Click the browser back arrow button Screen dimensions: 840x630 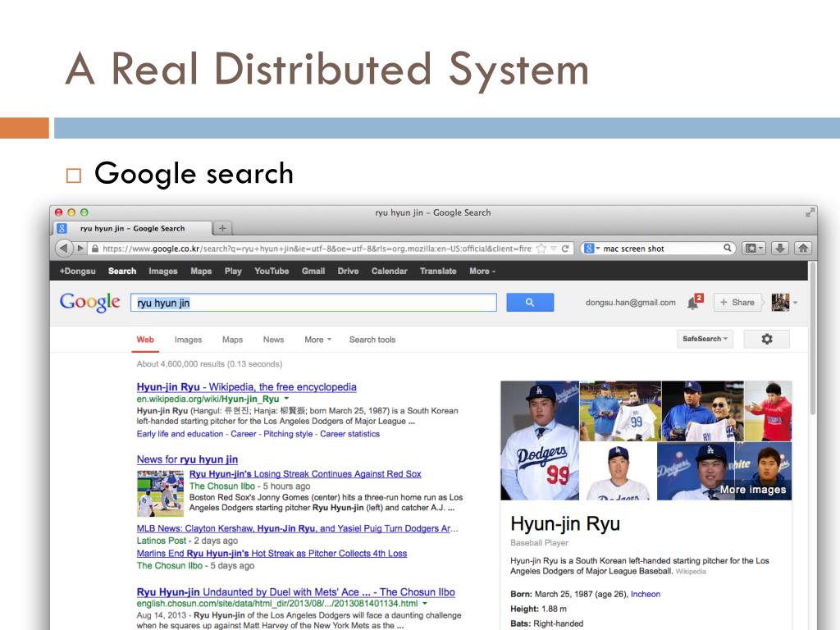64,248
